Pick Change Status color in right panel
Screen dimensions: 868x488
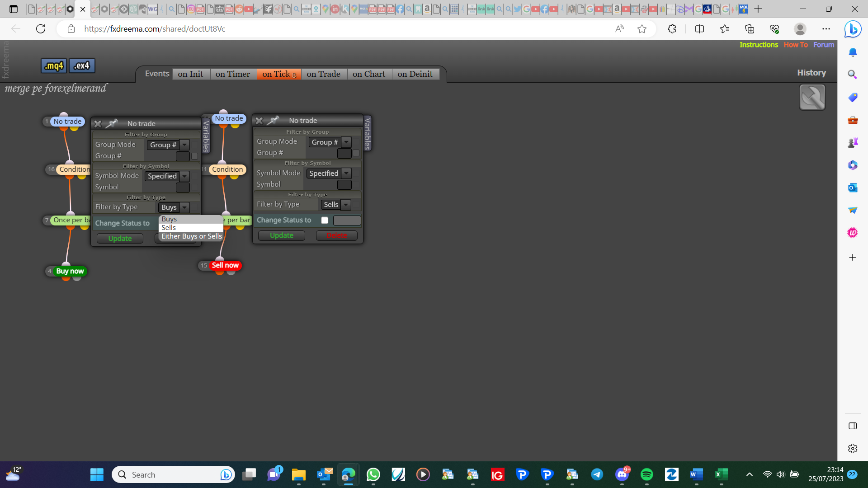point(347,221)
